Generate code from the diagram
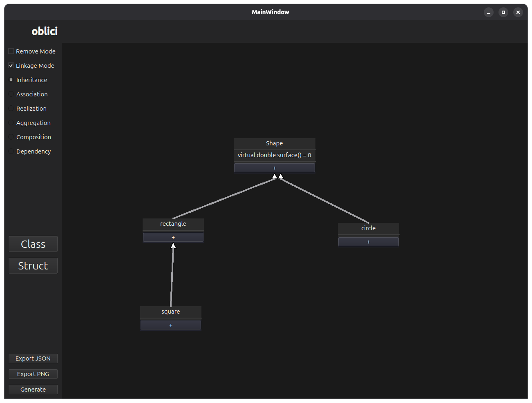This screenshot has width=532, height=403. coord(33,389)
